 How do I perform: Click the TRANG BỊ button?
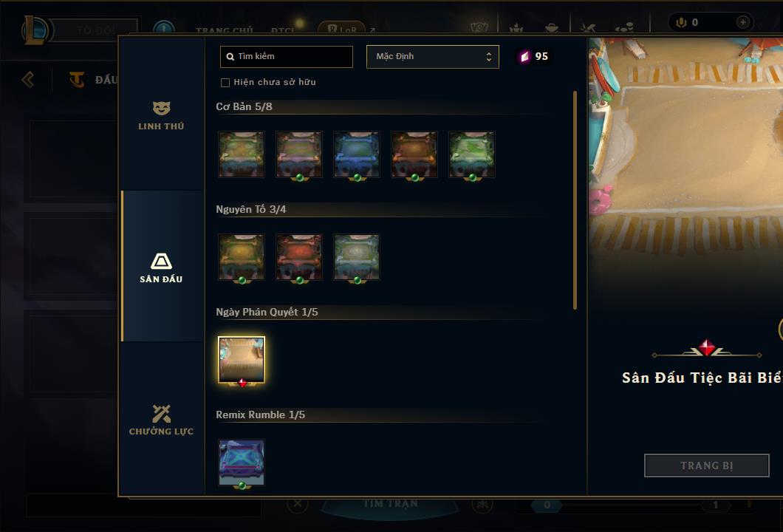point(707,465)
